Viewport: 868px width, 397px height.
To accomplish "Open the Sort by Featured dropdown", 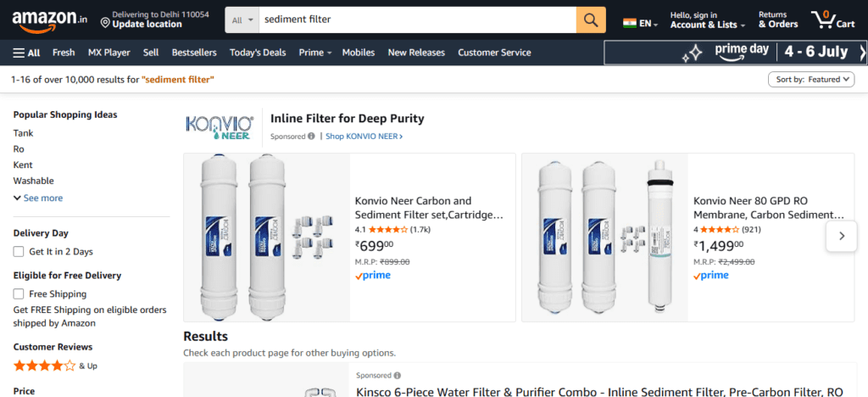I will 811,80.
